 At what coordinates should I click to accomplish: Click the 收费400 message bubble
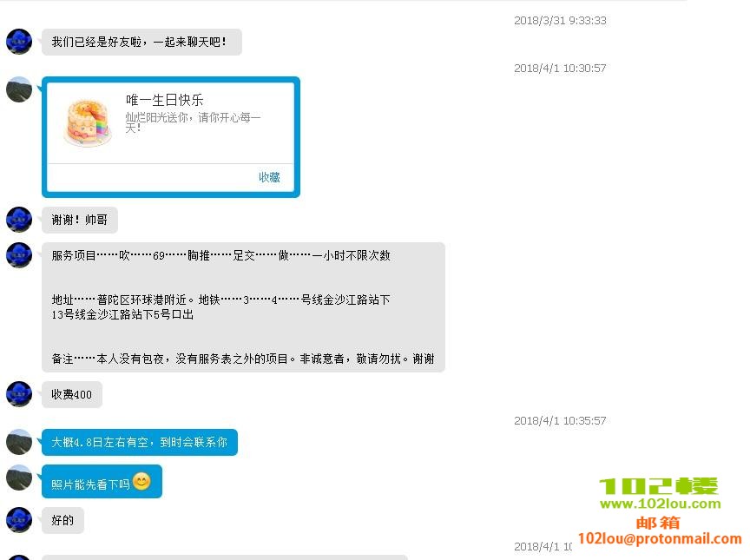pyautogui.click(x=72, y=394)
